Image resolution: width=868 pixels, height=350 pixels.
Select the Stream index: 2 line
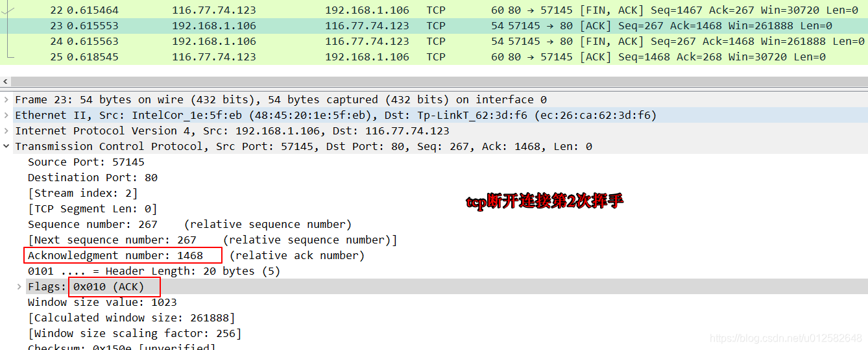pos(82,193)
